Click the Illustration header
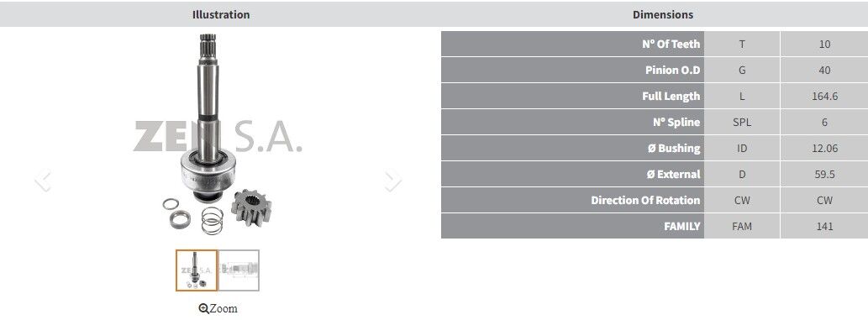Screen dimensions: 868x320 [x=221, y=14]
